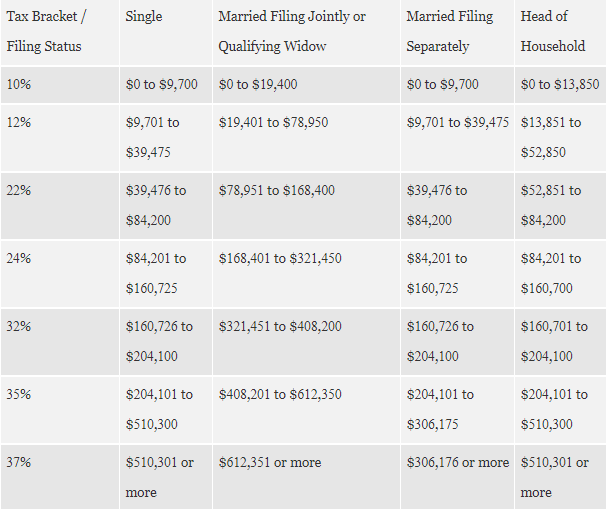The image size is (606, 509).
Task: Click the 35% tax bracket row label
Action: click(x=19, y=394)
